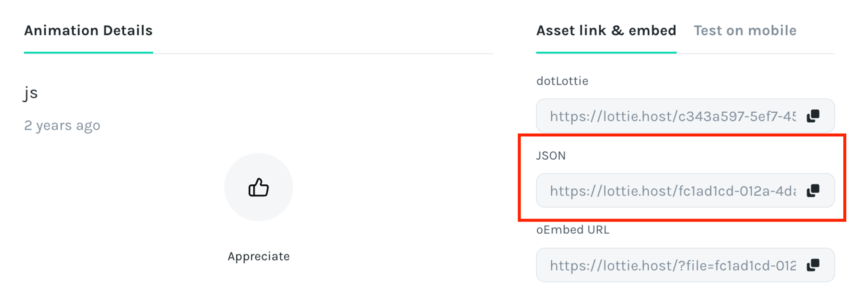Click the JSON field label

tap(551, 156)
